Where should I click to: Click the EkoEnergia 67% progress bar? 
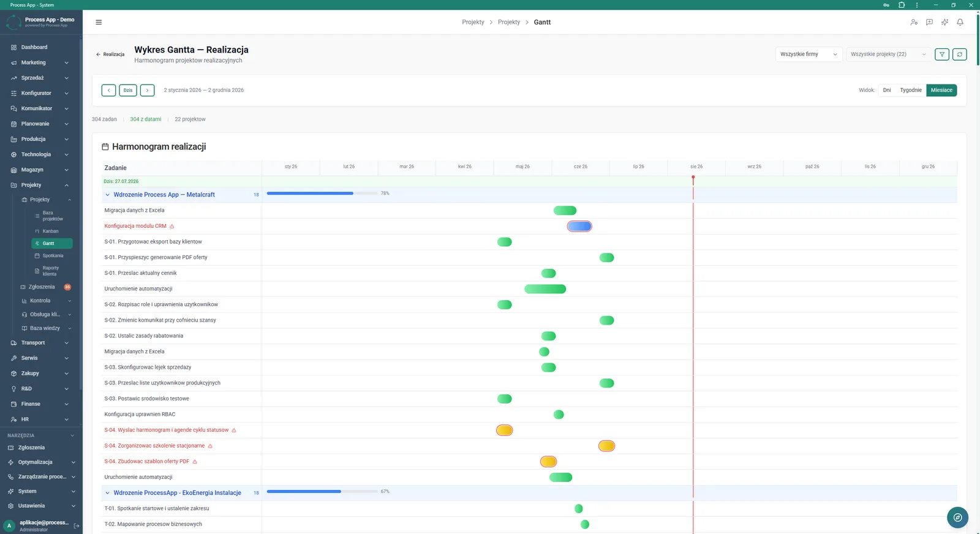pyautogui.click(x=322, y=492)
